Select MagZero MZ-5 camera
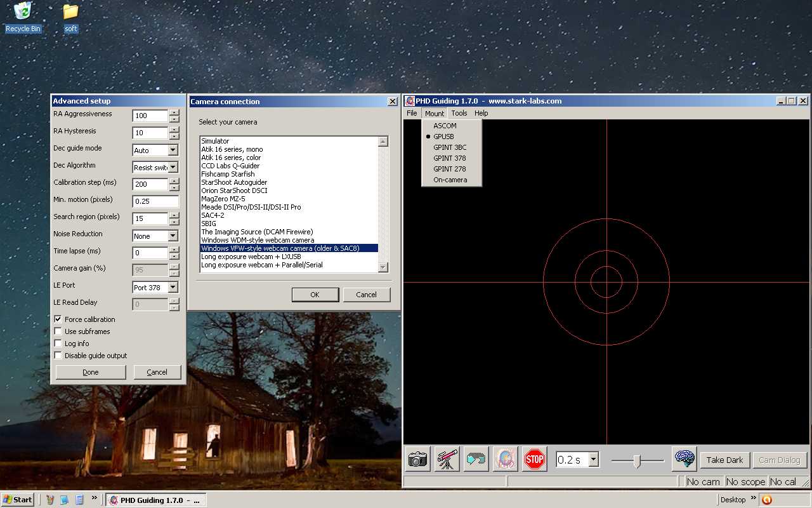 289,199
